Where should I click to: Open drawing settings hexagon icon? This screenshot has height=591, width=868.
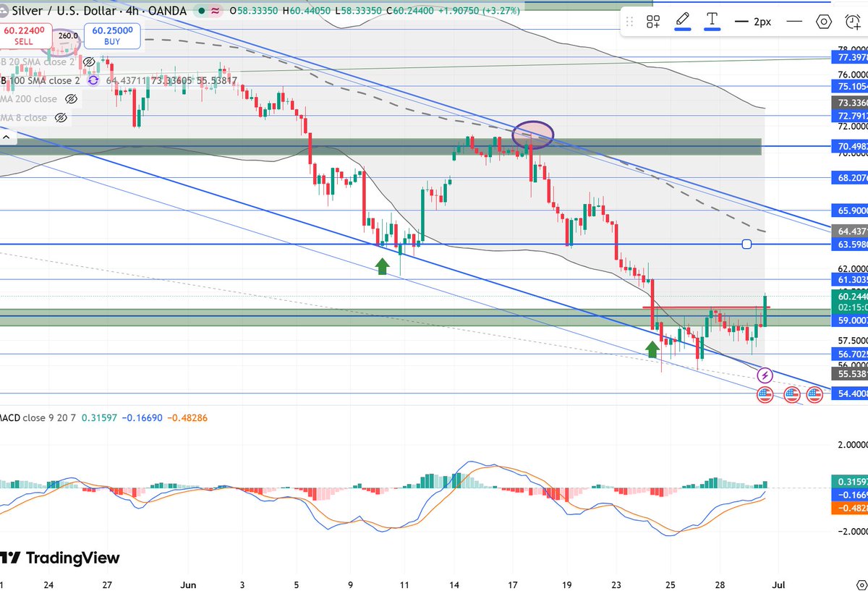(824, 22)
